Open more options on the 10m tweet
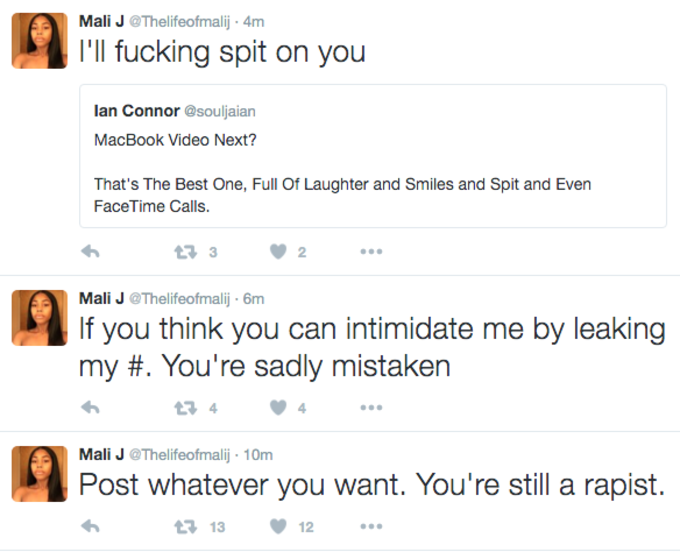 pos(371,527)
